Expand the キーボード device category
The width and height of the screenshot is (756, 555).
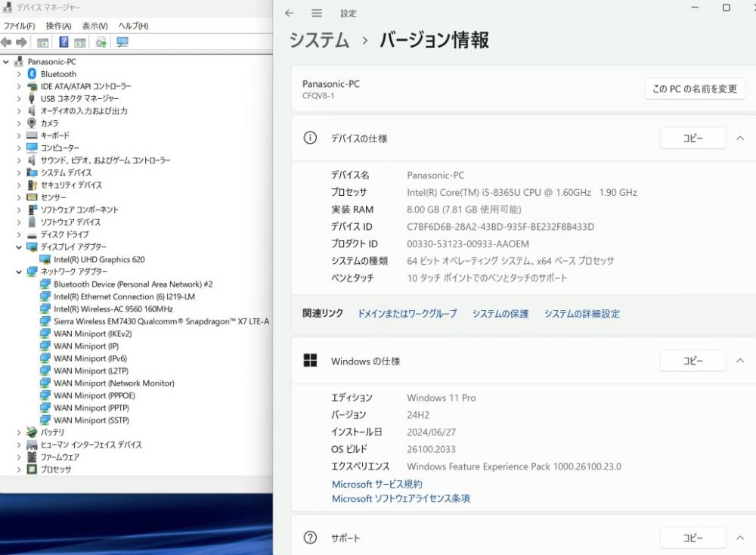(19, 135)
